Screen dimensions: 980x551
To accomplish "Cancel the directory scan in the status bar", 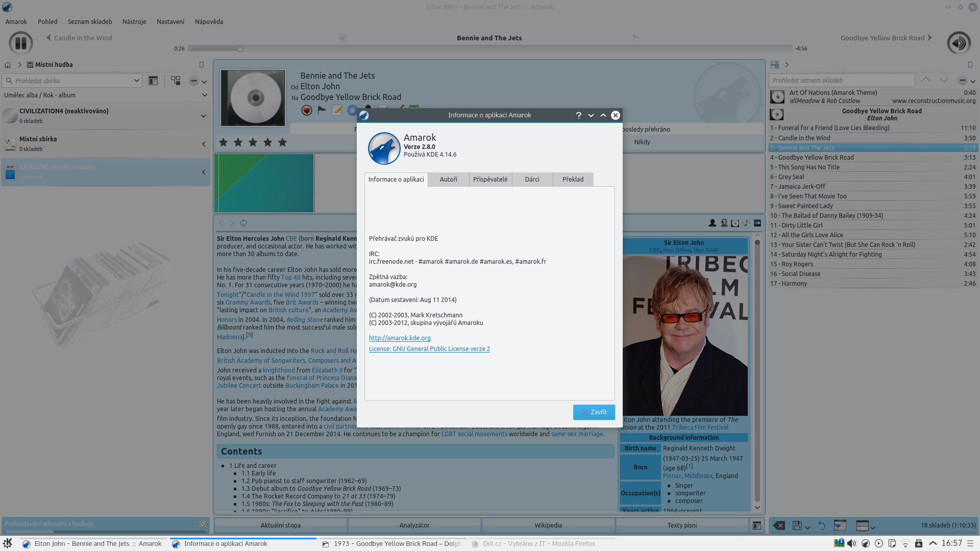I will (x=203, y=524).
